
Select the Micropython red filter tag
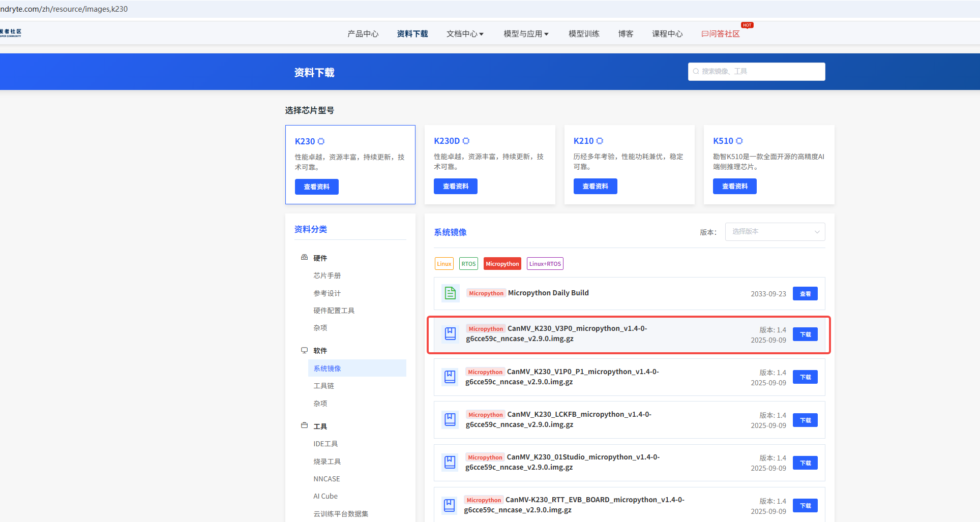coord(502,264)
